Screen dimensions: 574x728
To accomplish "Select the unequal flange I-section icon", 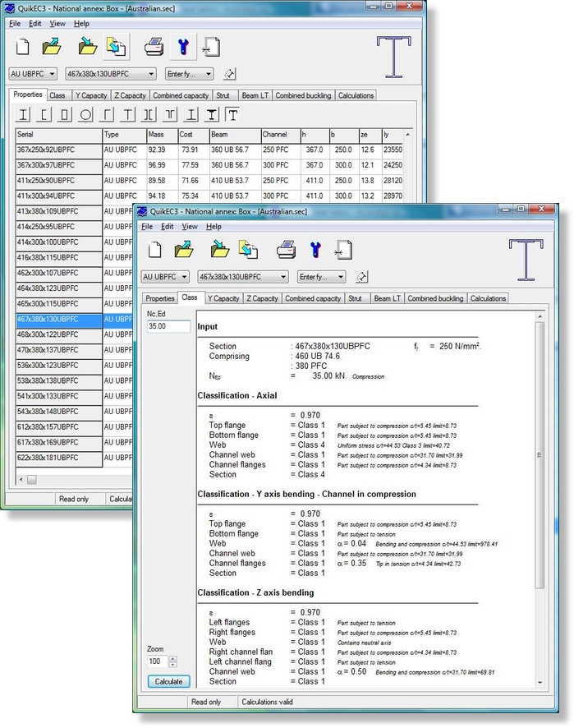I will pyautogui.click(x=191, y=115).
